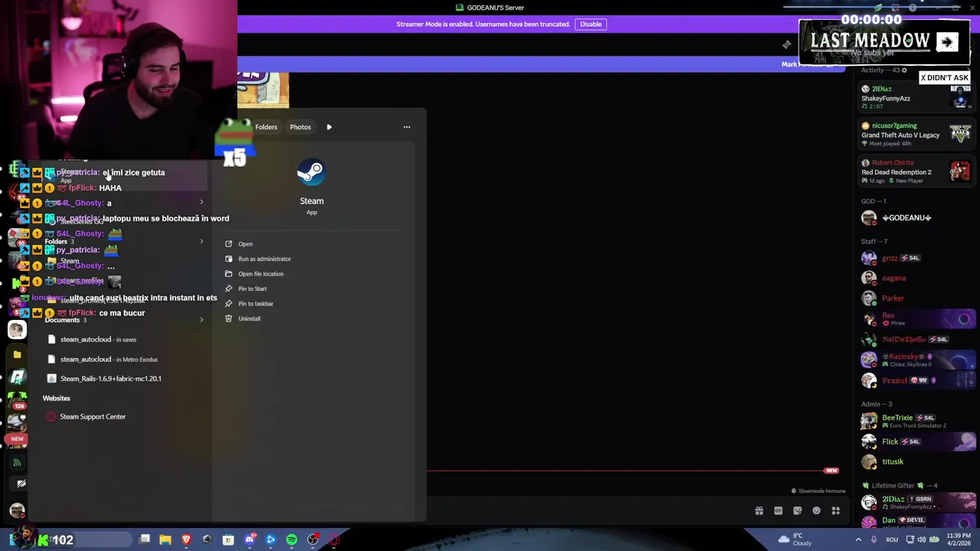Image resolution: width=980 pixels, height=551 pixels.
Task: Open Task View on taskbar
Action: coord(145,540)
